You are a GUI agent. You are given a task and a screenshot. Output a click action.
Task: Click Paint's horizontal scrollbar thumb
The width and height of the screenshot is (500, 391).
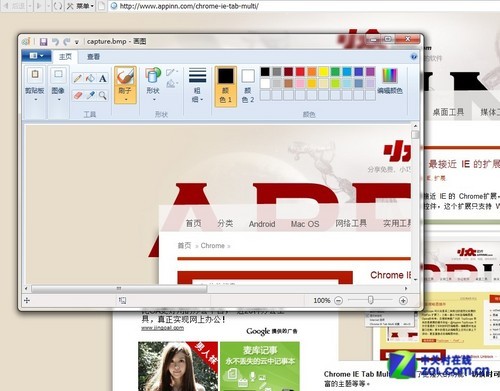[x=119, y=289]
